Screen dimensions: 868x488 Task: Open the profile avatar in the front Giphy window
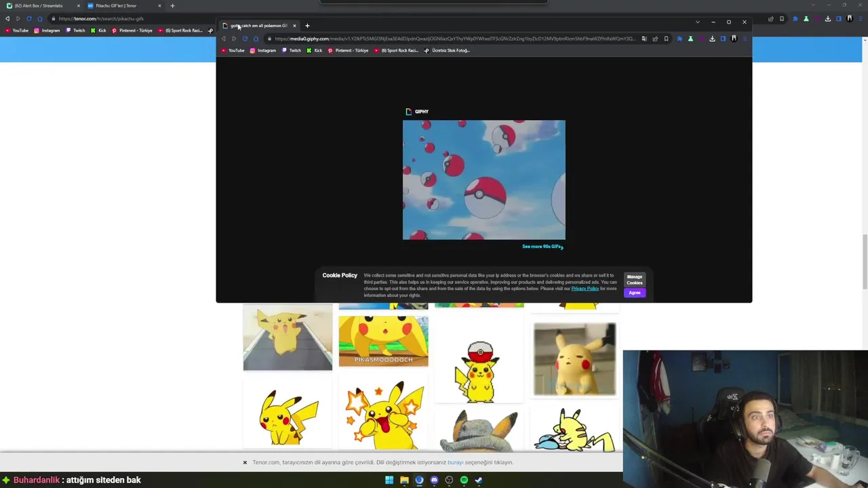click(x=734, y=39)
